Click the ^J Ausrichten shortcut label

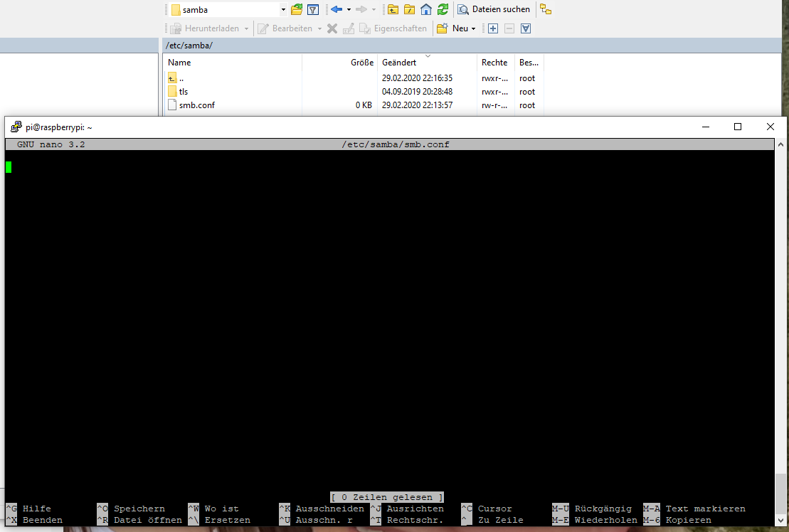pos(407,509)
